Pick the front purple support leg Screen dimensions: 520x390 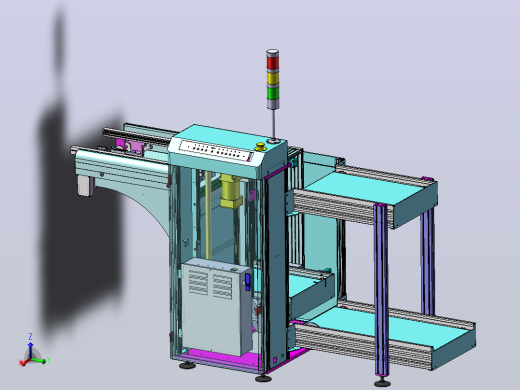click(x=381, y=290)
